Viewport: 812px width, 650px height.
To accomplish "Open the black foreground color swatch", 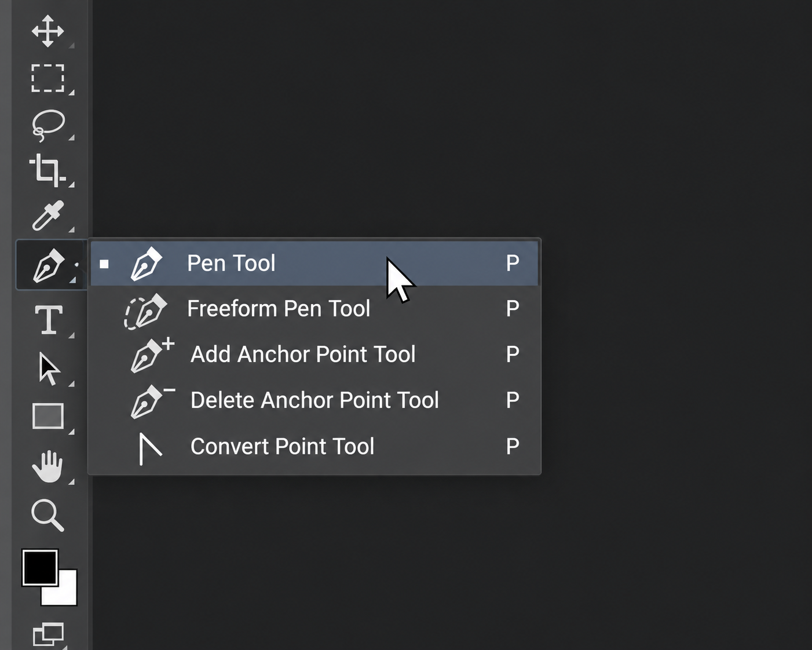I will click(x=40, y=568).
